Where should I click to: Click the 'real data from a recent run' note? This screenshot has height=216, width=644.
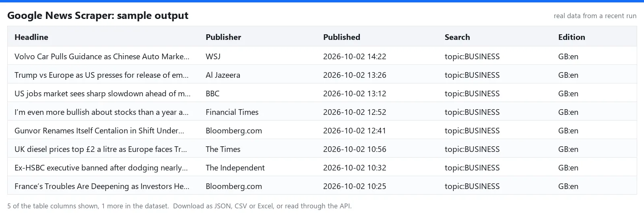[x=595, y=16]
